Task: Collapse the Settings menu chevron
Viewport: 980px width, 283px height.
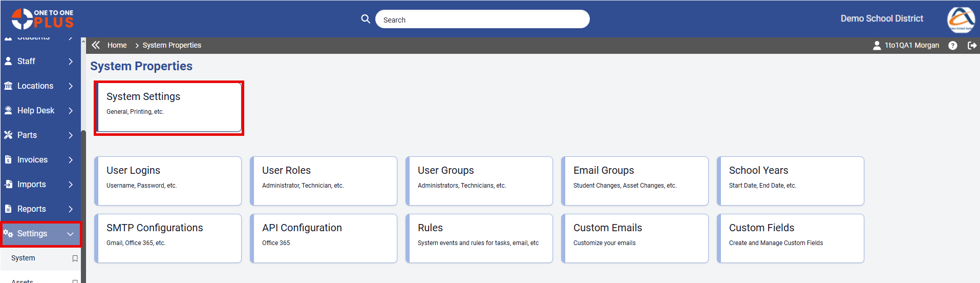Action: [71, 234]
